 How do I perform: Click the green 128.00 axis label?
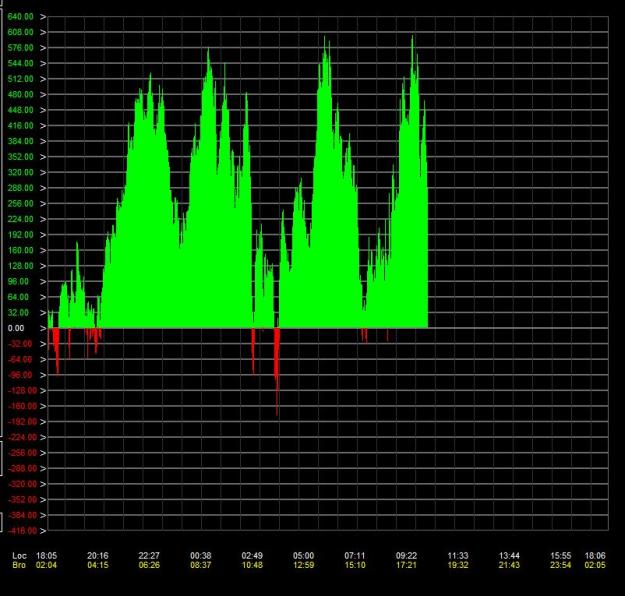point(20,266)
